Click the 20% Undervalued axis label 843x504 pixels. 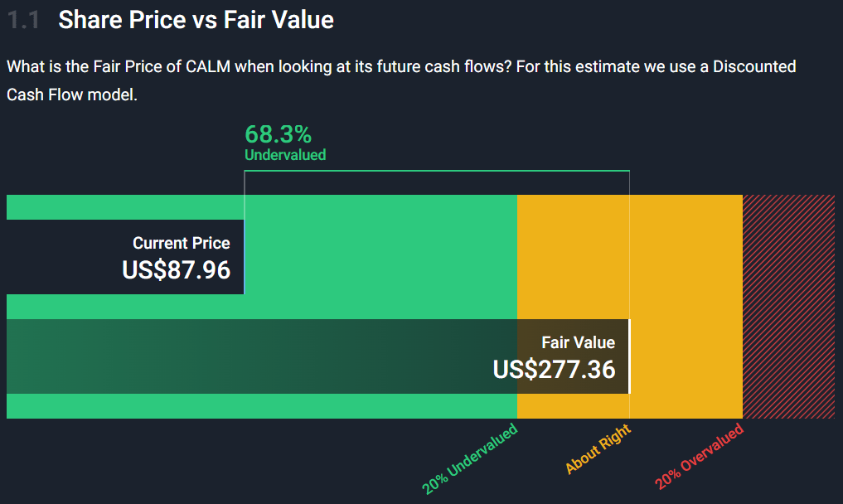(469, 458)
